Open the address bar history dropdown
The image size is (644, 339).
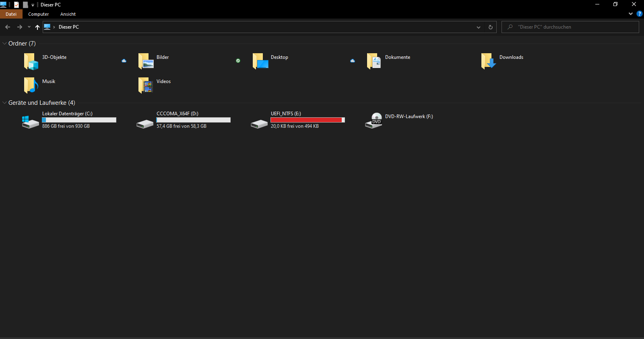pyautogui.click(x=479, y=27)
